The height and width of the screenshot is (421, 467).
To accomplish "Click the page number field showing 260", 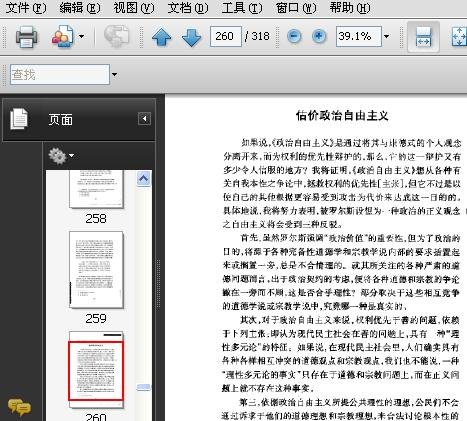I will (x=226, y=36).
